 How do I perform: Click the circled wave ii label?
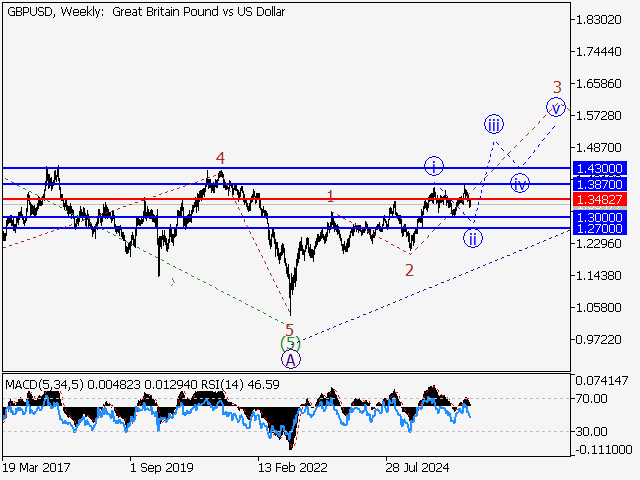tap(472, 237)
